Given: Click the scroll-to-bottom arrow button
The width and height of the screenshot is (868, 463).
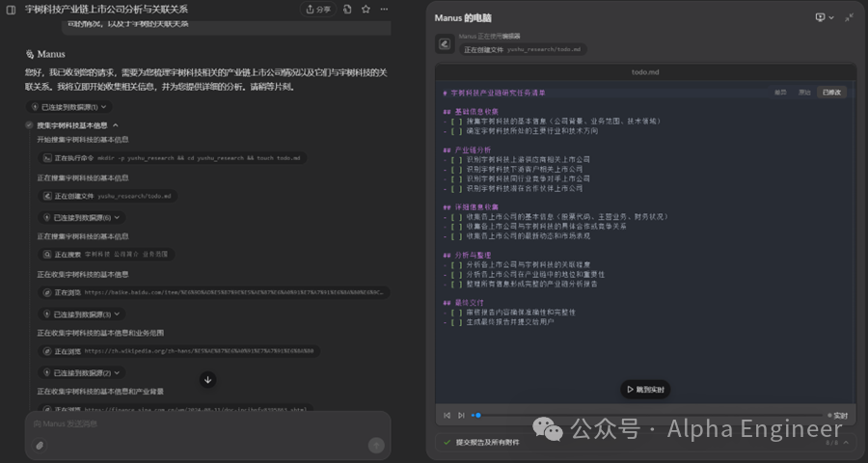Looking at the screenshot, I should click(x=207, y=380).
